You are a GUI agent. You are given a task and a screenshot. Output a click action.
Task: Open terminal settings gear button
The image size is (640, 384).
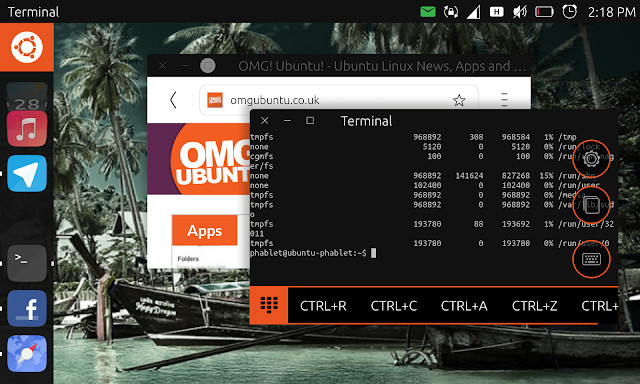[591, 158]
